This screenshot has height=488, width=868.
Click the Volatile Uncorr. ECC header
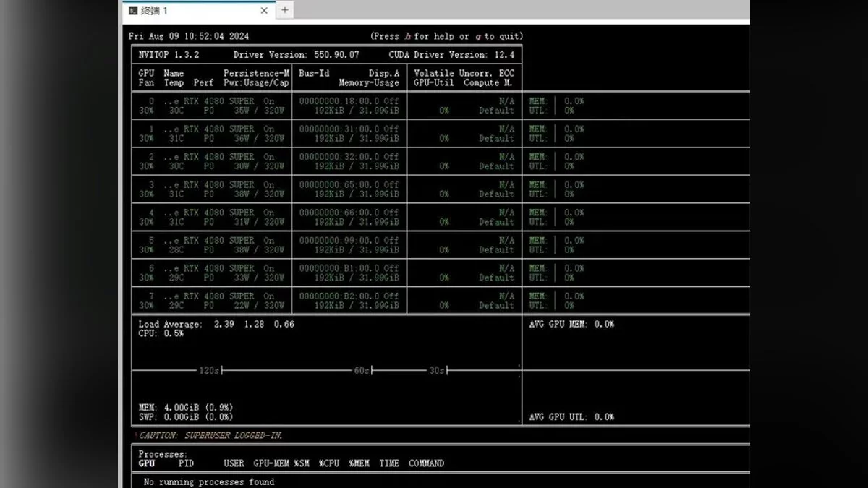click(x=464, y=73)
